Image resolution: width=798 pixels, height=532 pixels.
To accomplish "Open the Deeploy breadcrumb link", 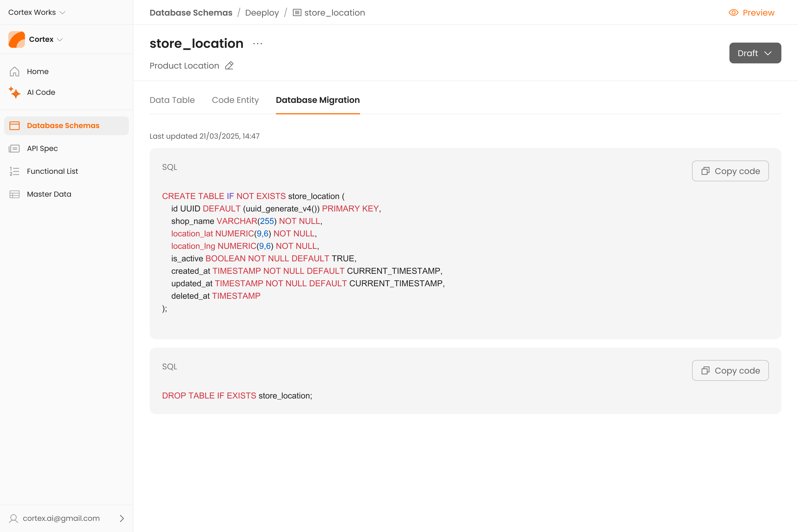I will (262, 12).
